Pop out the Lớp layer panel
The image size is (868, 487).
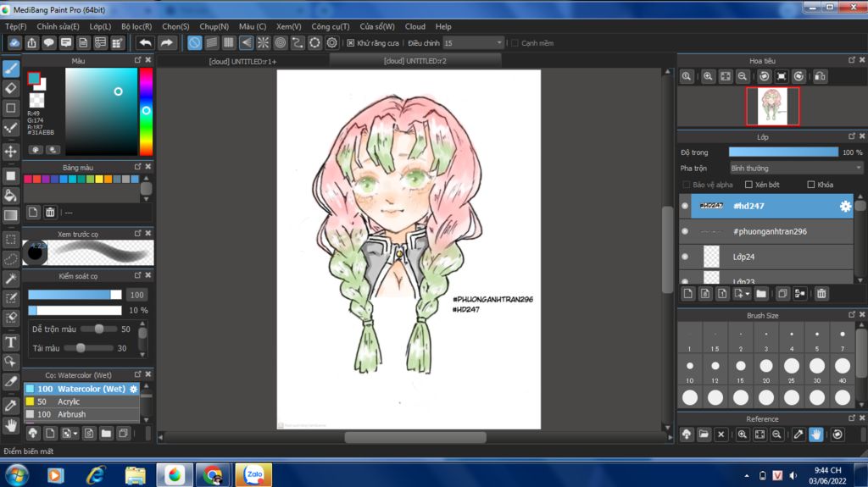point(852,136)
